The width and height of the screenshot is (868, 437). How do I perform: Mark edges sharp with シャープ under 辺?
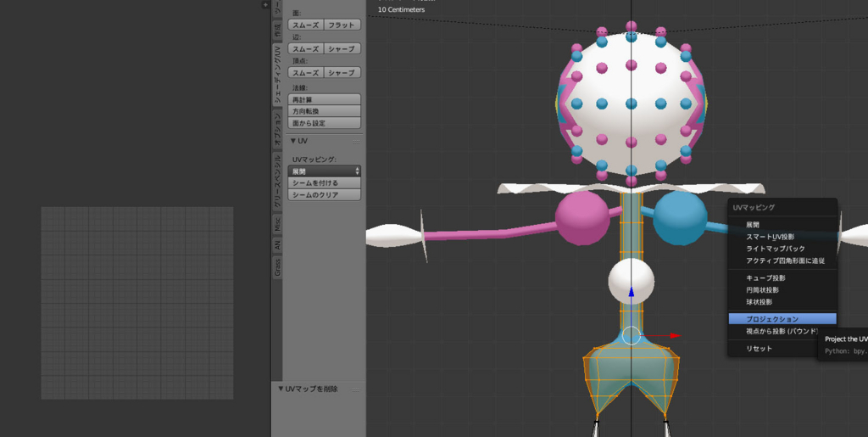pos(342,48)
